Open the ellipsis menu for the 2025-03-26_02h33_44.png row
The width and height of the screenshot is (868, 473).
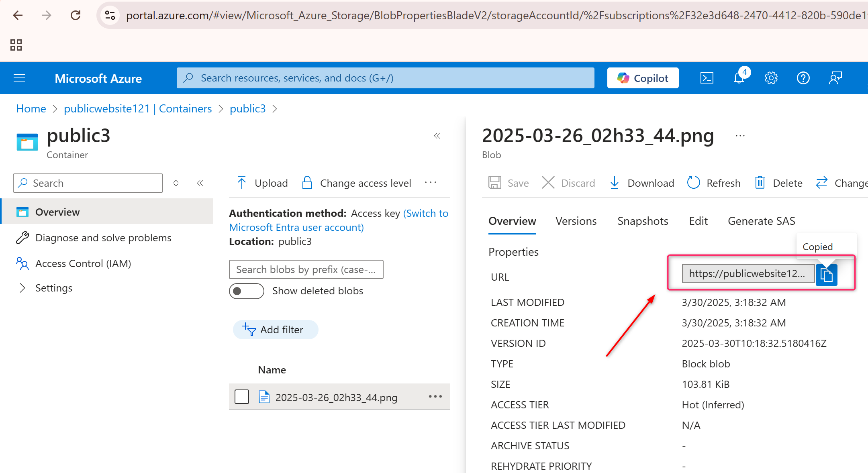point(435,397)
